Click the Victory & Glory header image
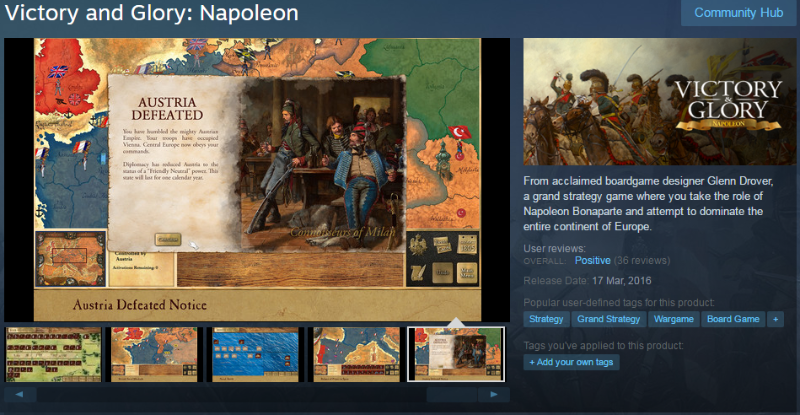The image size is (800, 415). 660,102
